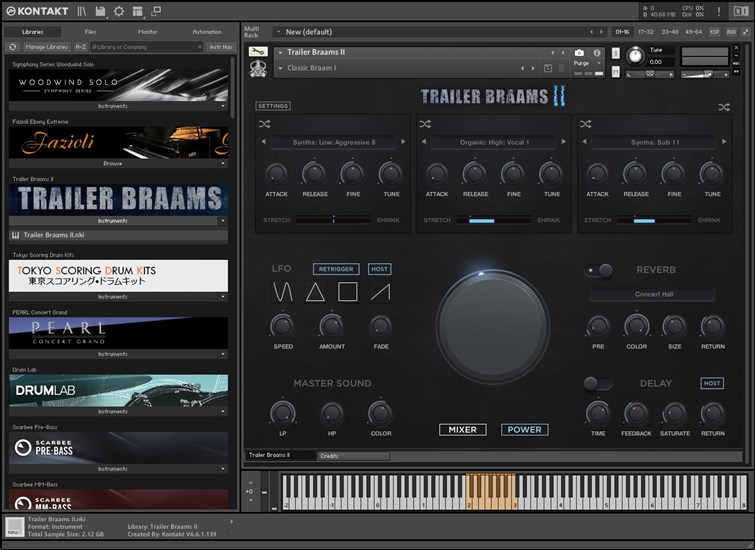Click the instrument snapshot camera icon

coord(579,52)
